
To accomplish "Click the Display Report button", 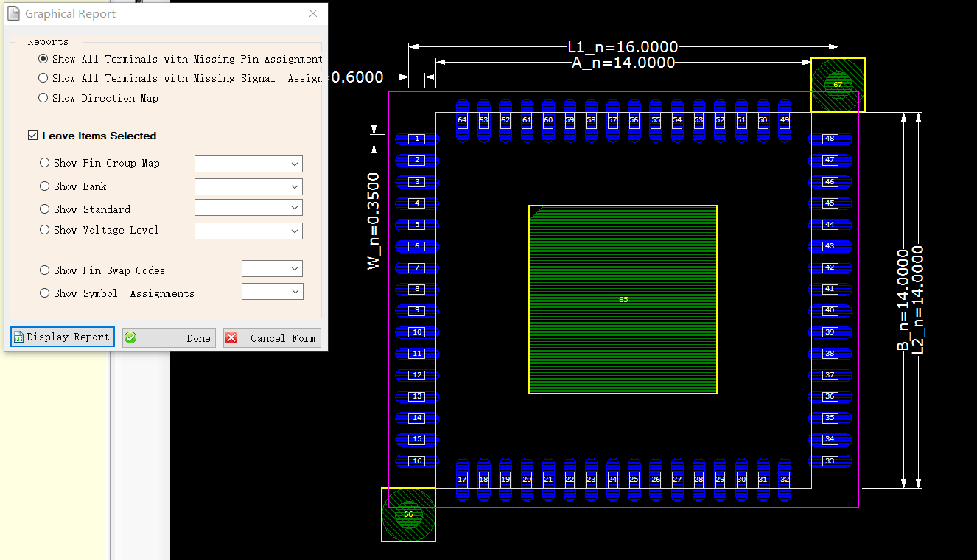I will tap(62, 337).
